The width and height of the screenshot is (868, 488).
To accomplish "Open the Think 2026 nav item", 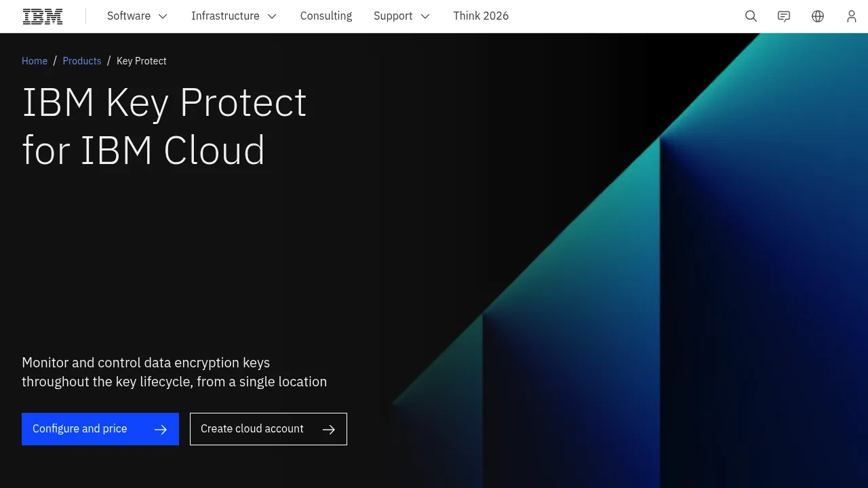I will [x=481, y=16].
